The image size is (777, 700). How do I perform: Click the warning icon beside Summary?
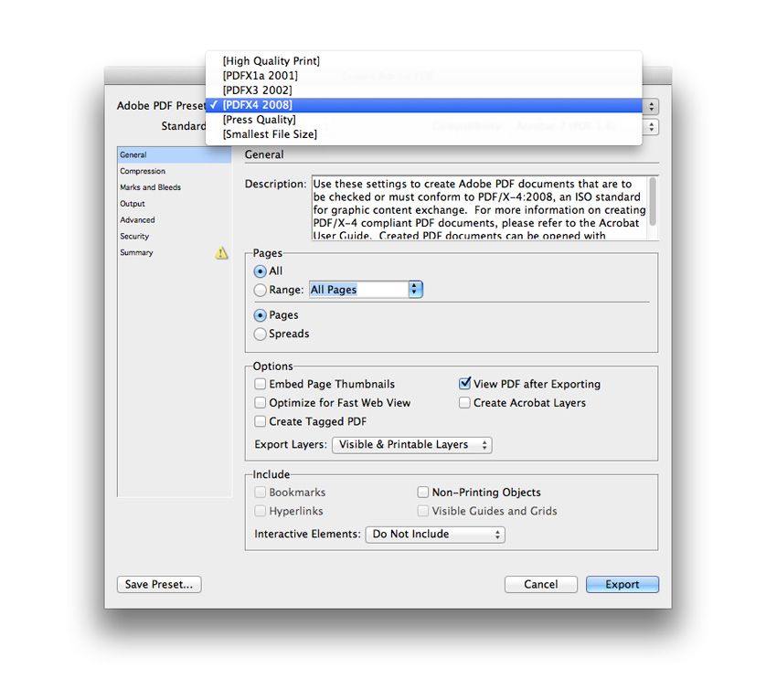coord(221,252)
